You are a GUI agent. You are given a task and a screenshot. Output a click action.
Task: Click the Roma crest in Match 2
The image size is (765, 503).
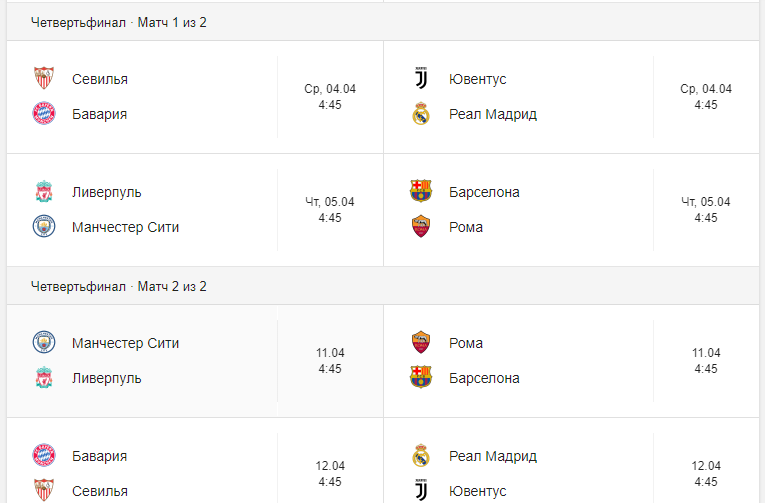tap(420, 343)
